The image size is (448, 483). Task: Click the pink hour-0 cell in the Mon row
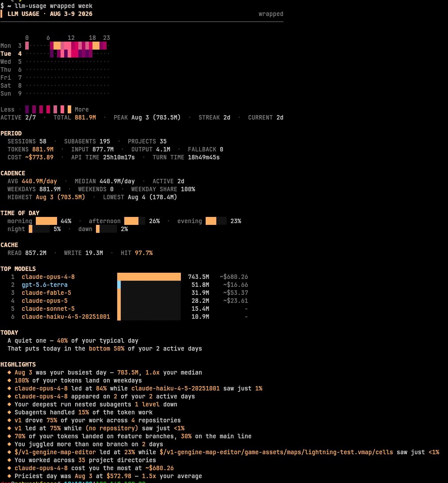pyautogui.click(x=27, y=46)
